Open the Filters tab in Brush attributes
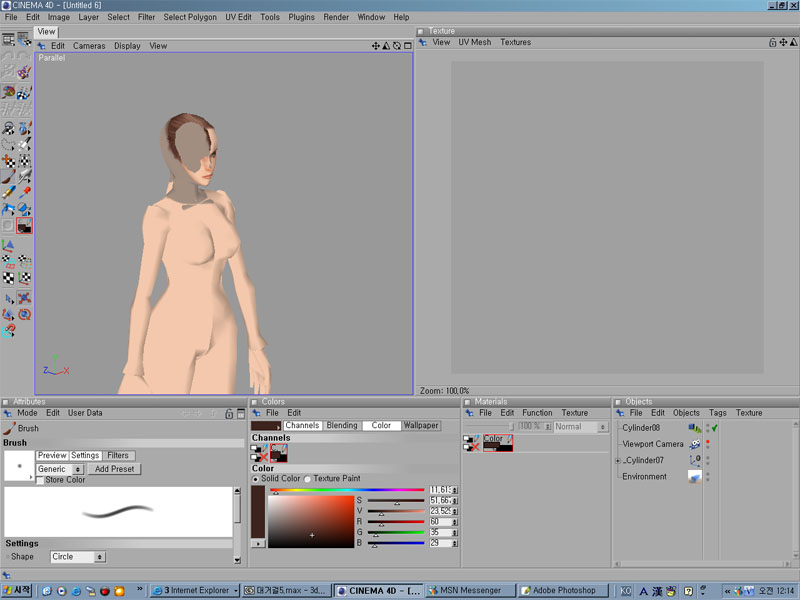The height and width of the screenshot is (600, 800). 118,456
